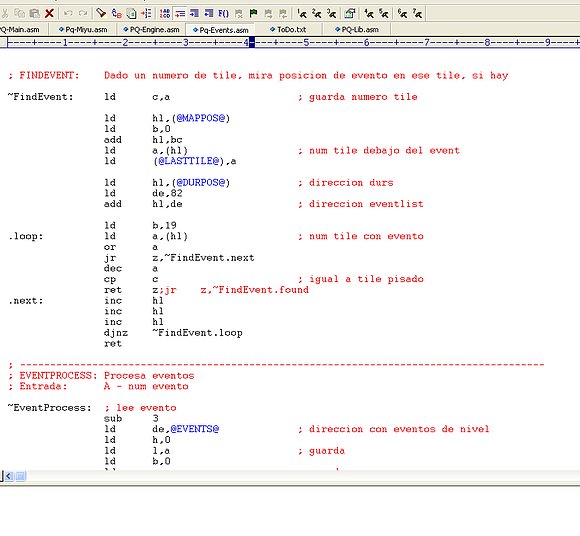Image resolution: width=580 pixels, height=536 pixels.
Task: Click '; num tile con evento' comment
Action: (x=361, y=236)
